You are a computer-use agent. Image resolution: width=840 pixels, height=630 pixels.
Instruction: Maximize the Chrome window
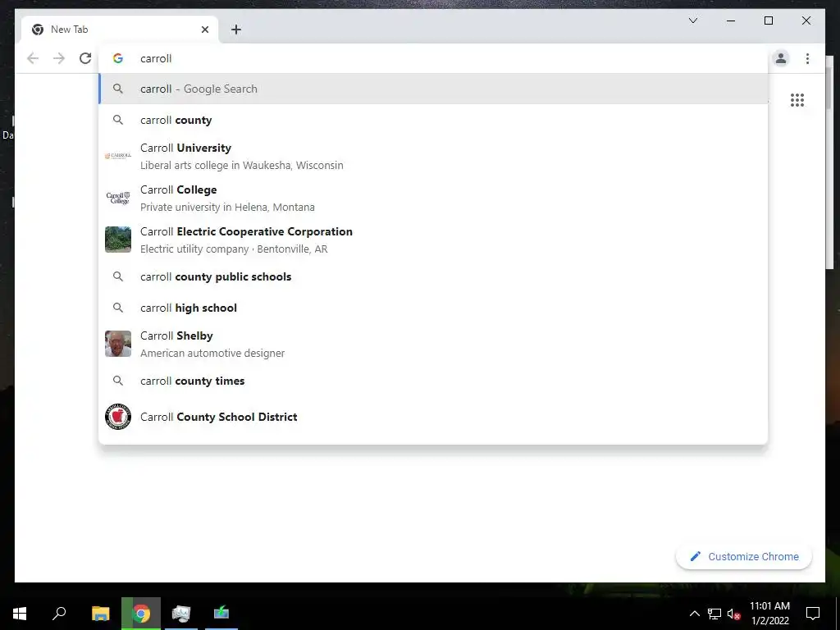pyautogui.click(x=768, y=21)
